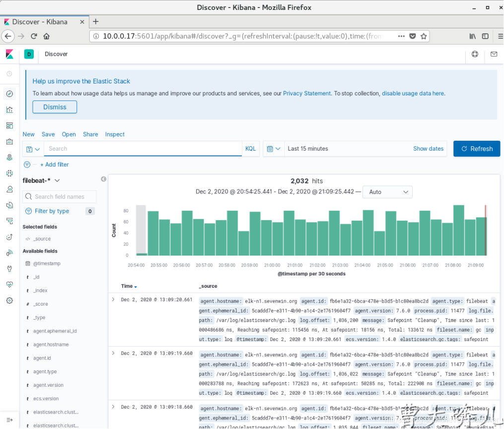
Task: Open Uptime icon in sidebar
Action: (x=9, y=237)
